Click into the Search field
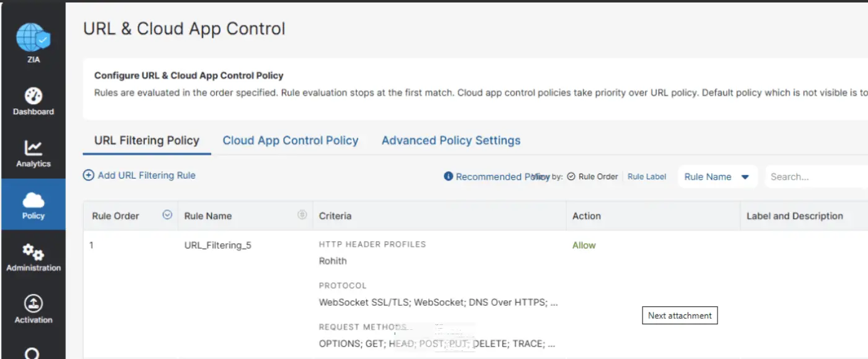The image size is (868, 359). tap(817, 177)
